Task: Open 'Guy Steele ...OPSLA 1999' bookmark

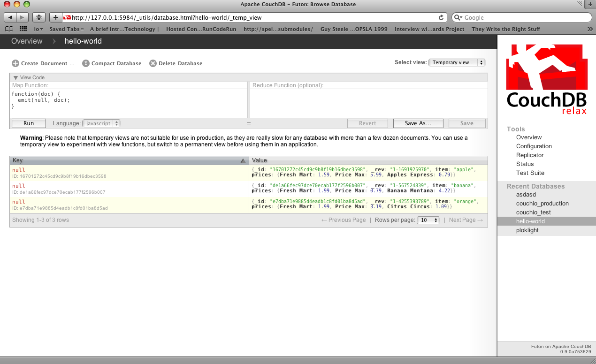Action: 354,29
